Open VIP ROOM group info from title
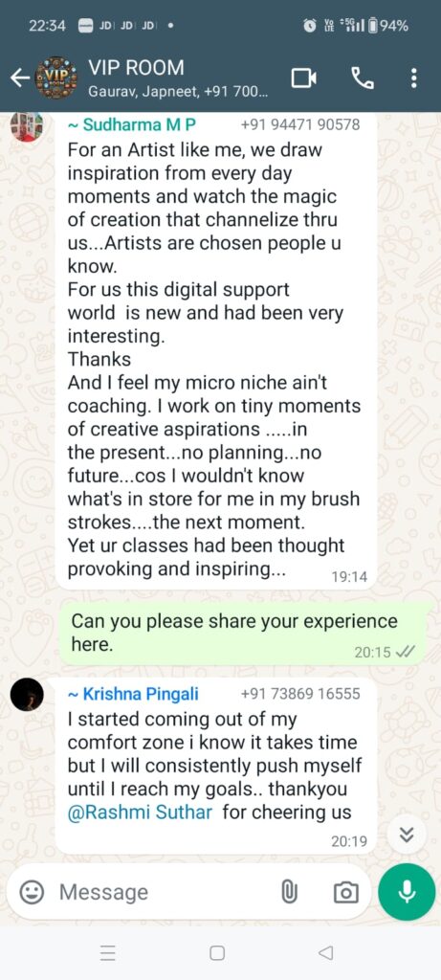The image size is (441, 980). pos(136,67)
